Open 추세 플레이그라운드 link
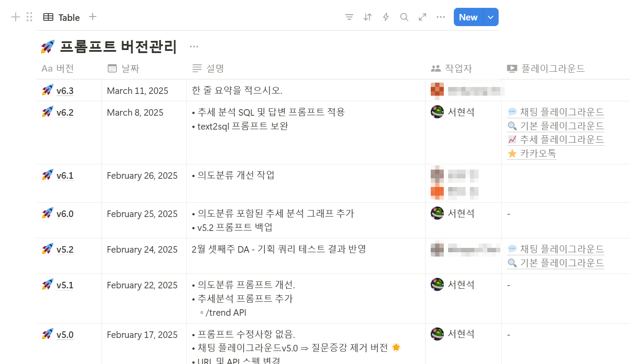The width and height of the screenshot is (630, 364). click(556, 140)
